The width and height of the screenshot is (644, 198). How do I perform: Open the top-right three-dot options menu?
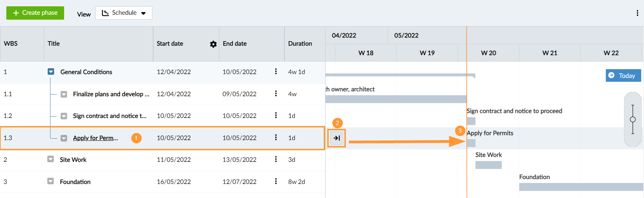(637, 13)
